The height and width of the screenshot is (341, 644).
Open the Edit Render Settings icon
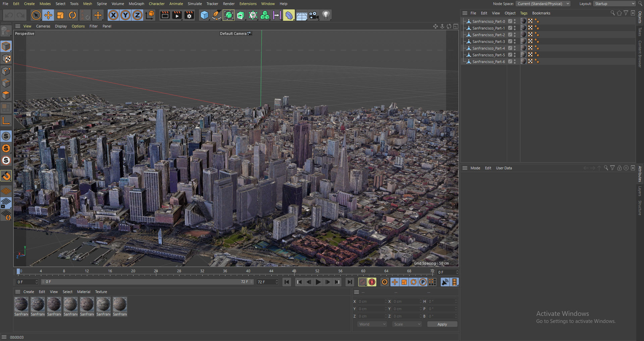click(x=189, y=15)
